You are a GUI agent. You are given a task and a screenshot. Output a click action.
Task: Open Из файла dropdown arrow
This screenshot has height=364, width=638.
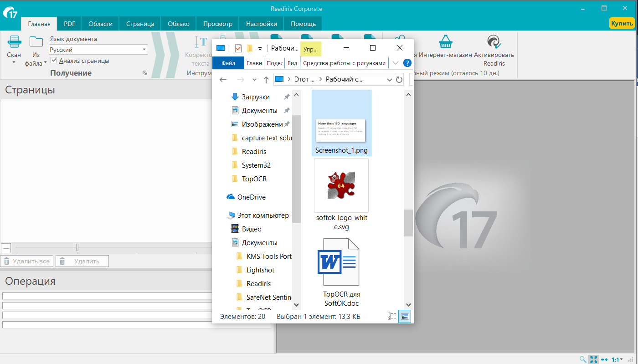pos(45,63)
